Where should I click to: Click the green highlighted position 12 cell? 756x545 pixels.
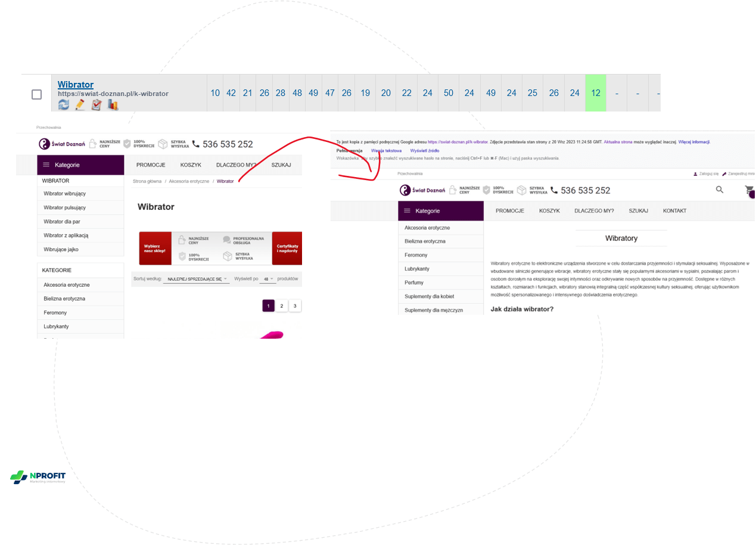point(596,93)
